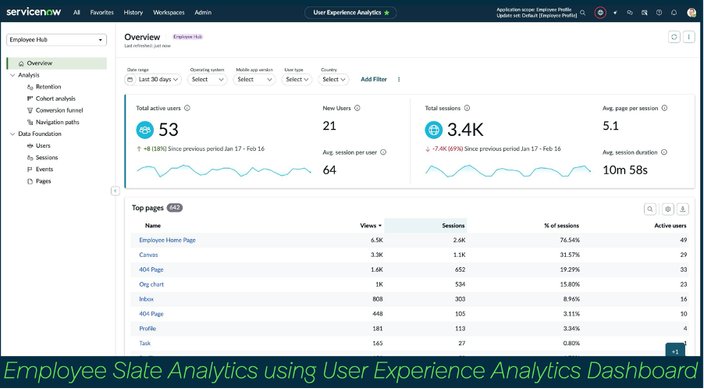Screen dimensions: 704x389
Task: Open the Country Select dropdown
Action: (334, 80)
